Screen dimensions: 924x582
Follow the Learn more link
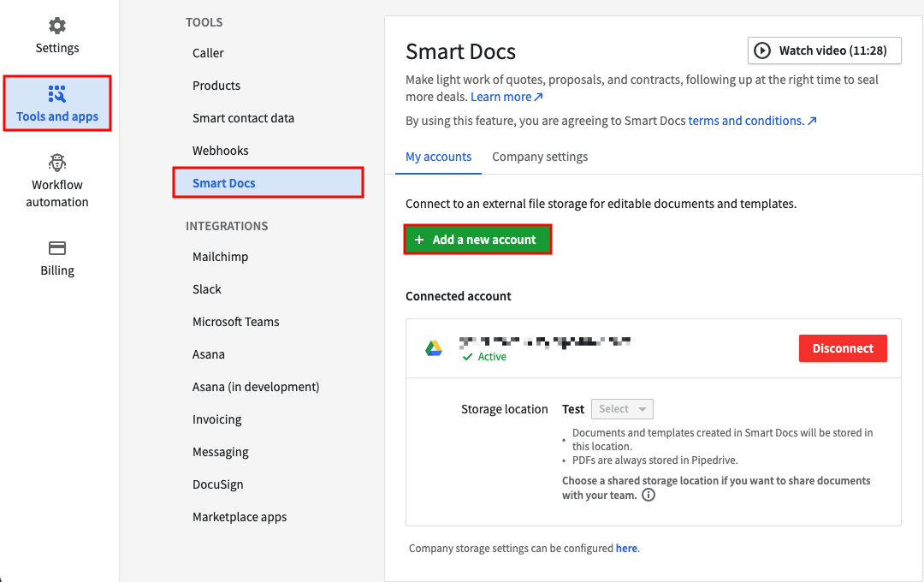[x=506, y=97]
